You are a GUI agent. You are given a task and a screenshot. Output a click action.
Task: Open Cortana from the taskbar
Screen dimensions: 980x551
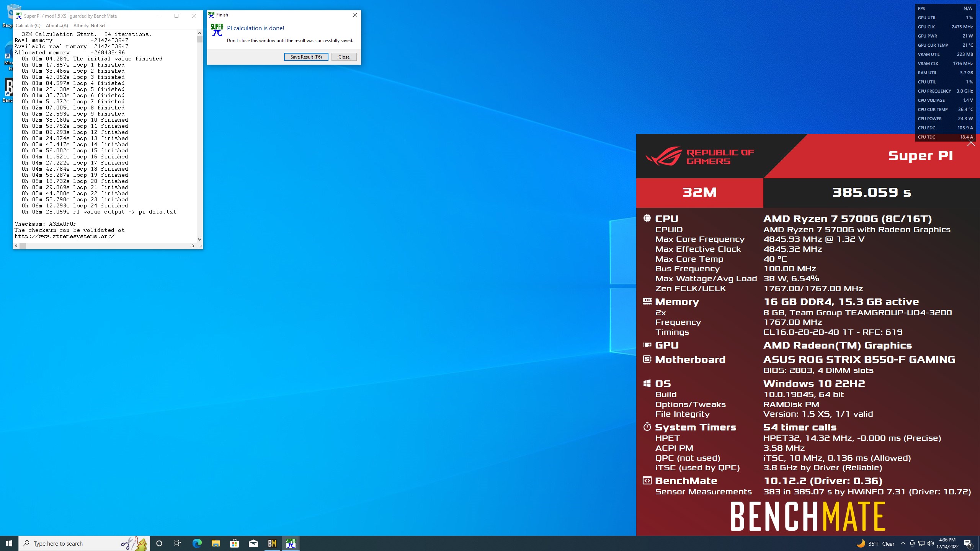tap(159, 543)
